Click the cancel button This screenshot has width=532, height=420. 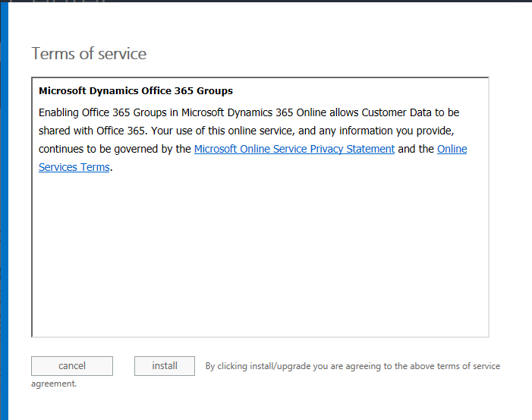(72, 366)
